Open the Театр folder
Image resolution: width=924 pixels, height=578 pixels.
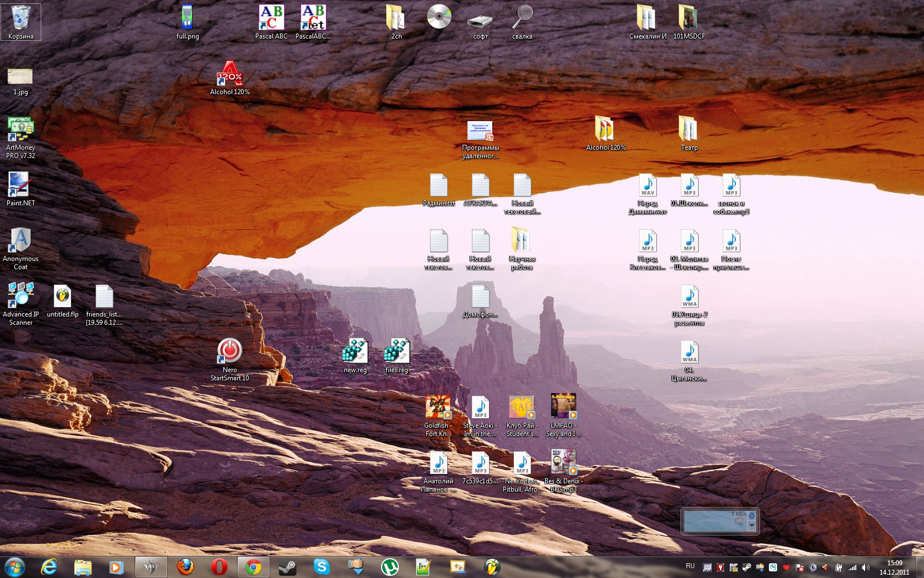[x=689, y=133]
